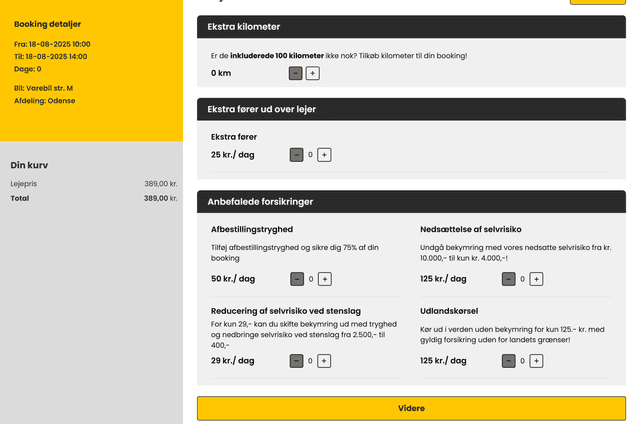Image resolution: width=640 pixels, height=424 pixels.
Task: Click the Anbefalede forsikringer section header
Action: [x=411, y=201]
